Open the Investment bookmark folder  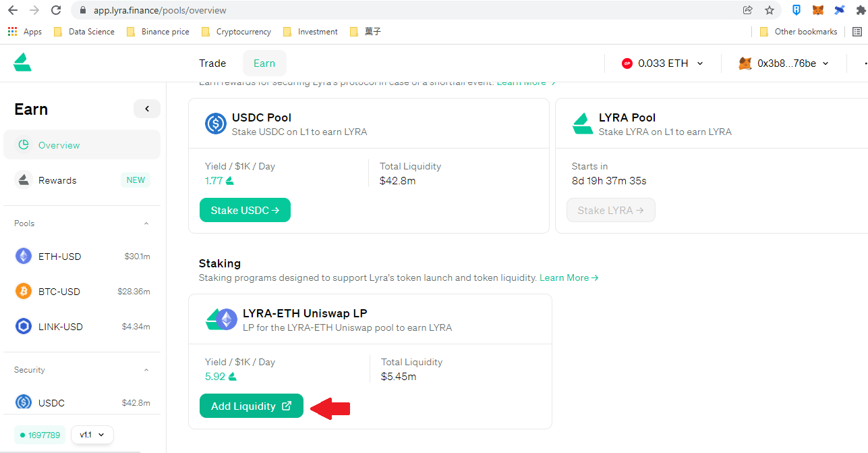tap(310, 32)
